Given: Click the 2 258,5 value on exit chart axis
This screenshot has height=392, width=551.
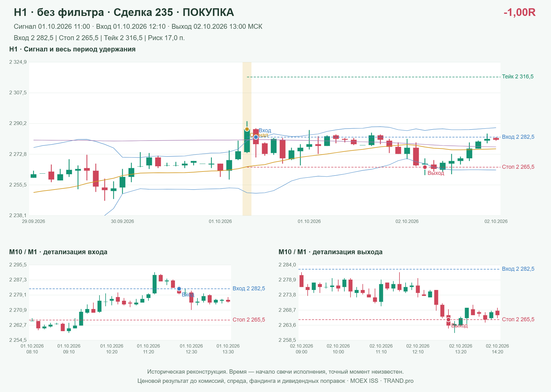Looking at the screenshot, I should coord(287,340).
